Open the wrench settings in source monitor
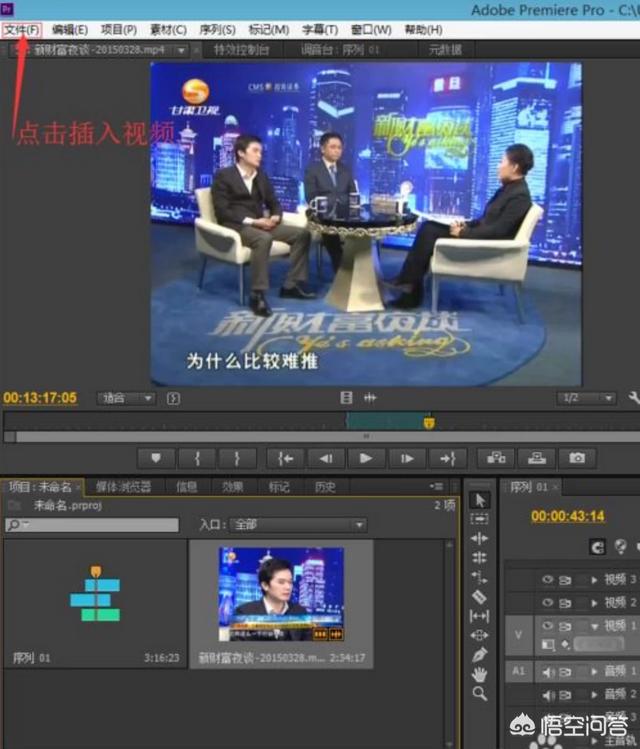Image resolution: width=640 pixels, height=749 pixels. pos(633,398)
